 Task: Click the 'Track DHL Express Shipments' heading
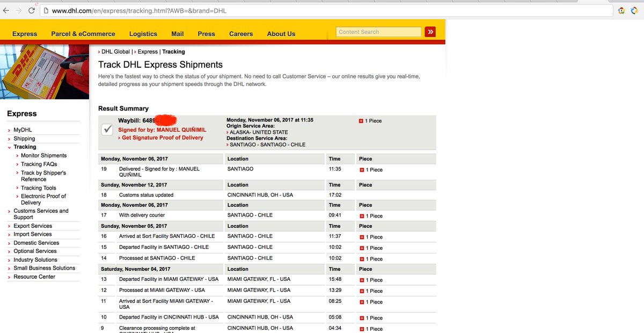pyautogui.click(x=160, y=64)
